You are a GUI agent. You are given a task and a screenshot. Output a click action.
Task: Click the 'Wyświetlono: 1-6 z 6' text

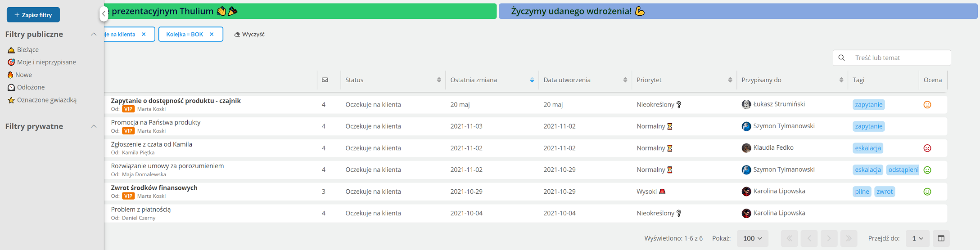click(x=673, y=238)
